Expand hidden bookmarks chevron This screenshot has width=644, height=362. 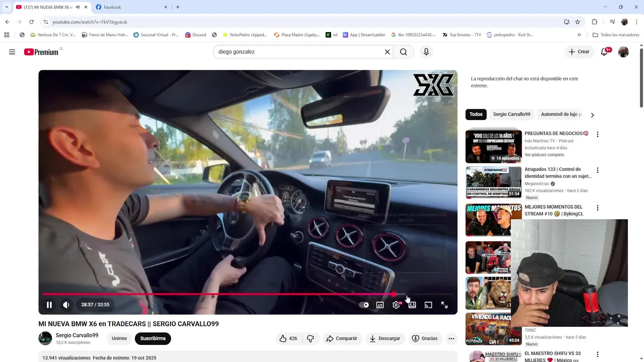(x=579, y=35)
